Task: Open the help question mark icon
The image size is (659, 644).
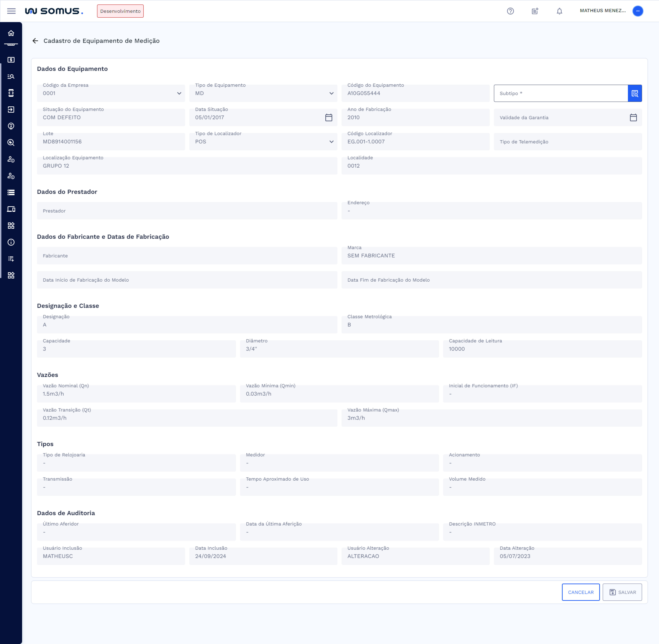Action: (510, 11)
